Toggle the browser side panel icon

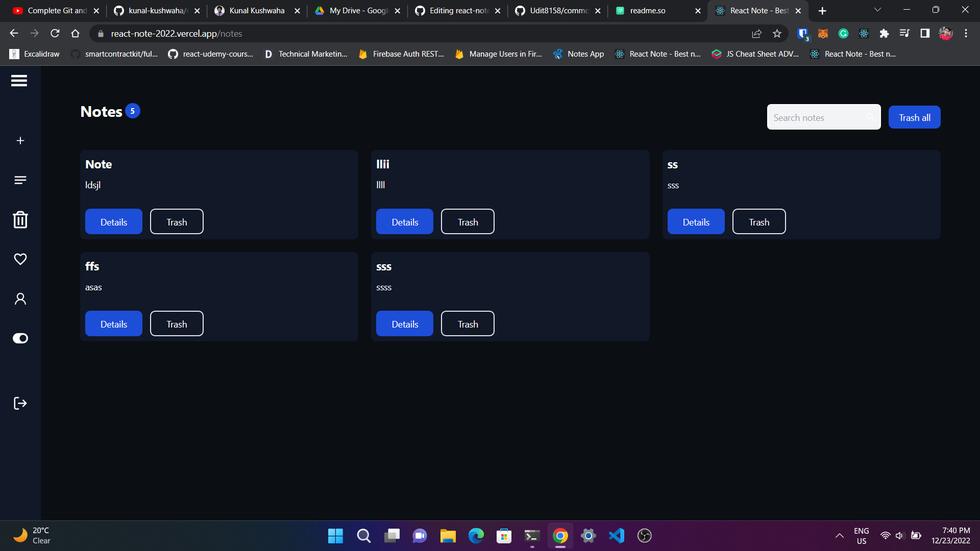(x=924, y=34)
